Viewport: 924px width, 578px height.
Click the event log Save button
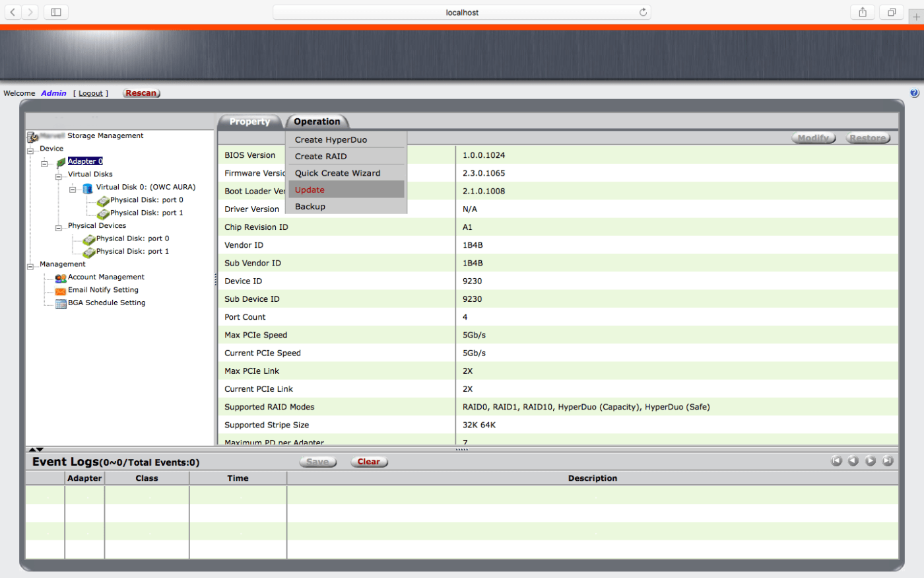pos(318,462)
